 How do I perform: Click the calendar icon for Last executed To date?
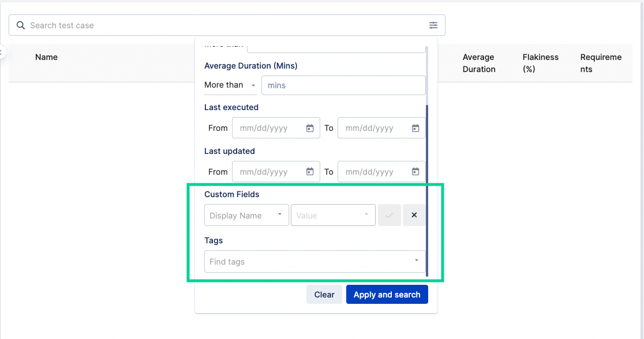pyautogui.click(x=415, y=127)
